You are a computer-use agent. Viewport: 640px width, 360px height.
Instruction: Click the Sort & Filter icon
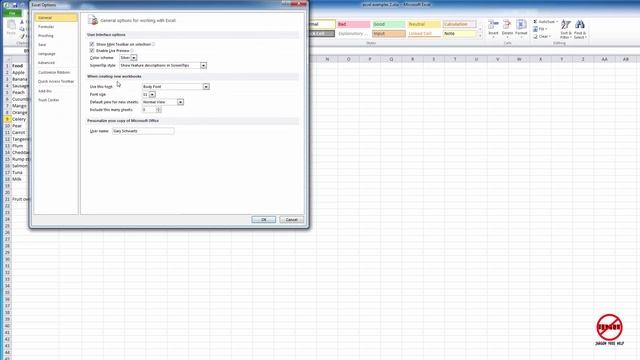[x=566, y=24]
